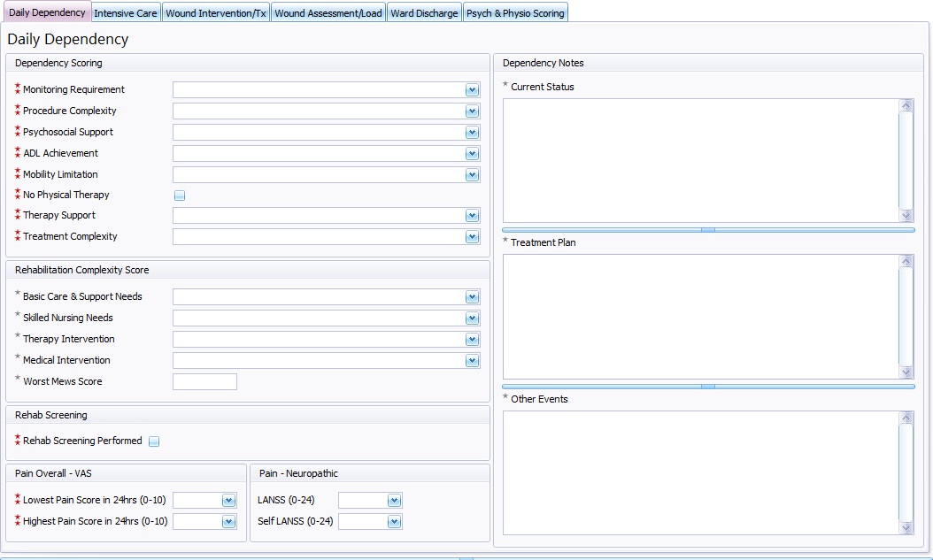Open the Skilled Nursing Needs dropdown
Screen dimensions: 933x560
[x=472, y=318]
